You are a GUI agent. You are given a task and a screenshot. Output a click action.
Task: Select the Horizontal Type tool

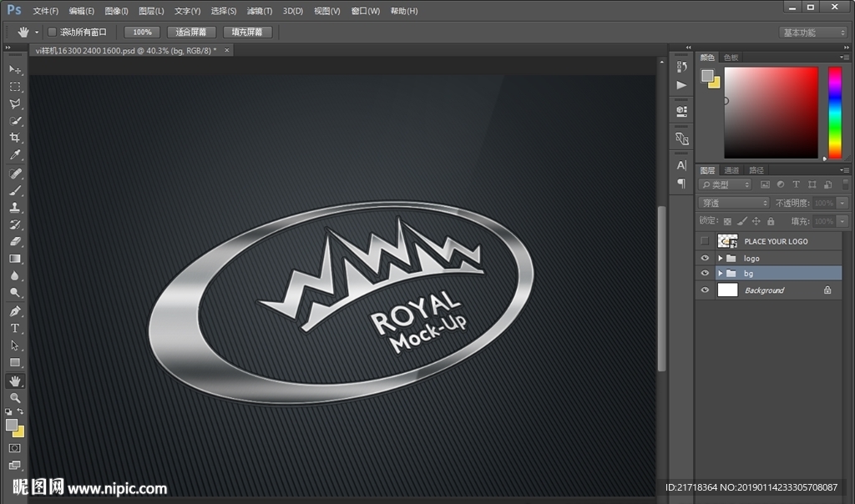coord(15,328)
